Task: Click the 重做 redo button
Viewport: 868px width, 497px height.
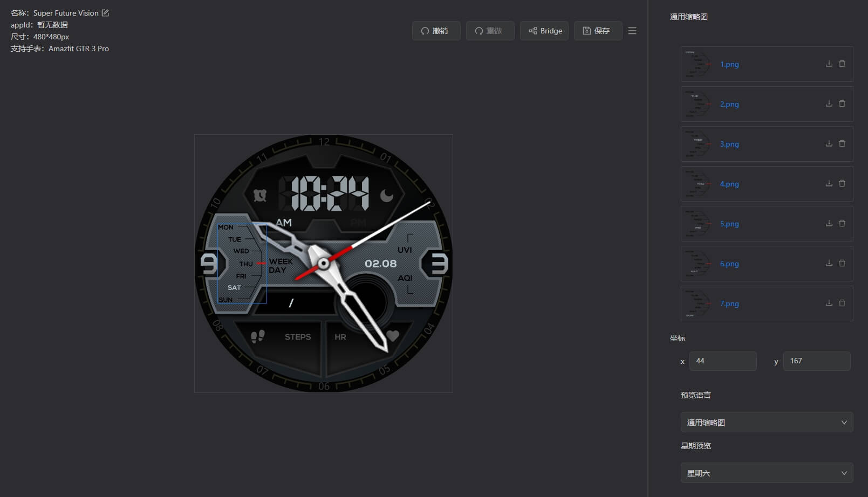Action: pyautogui.click(x=490, y=31)
